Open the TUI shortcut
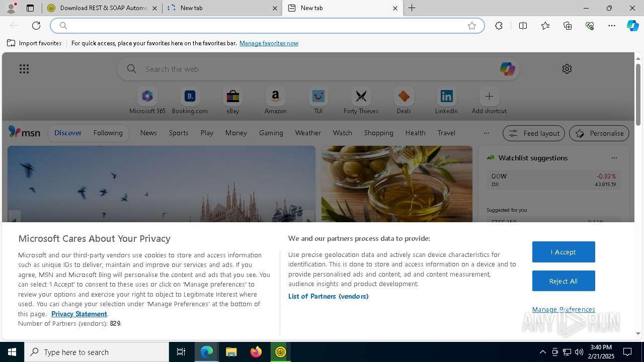Image resolution: width=644 pixels, height=362 pixels. (x=318, y=101)
